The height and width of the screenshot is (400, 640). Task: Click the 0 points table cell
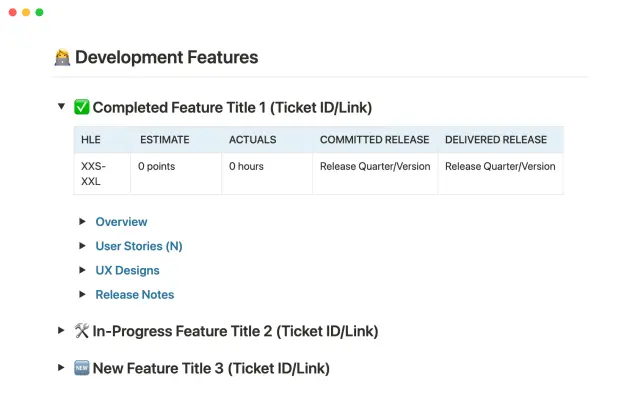tap(176, 174)
